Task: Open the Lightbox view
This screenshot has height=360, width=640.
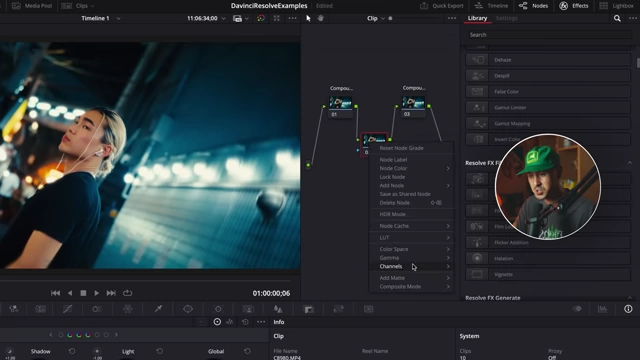Action: coord(616,6)
